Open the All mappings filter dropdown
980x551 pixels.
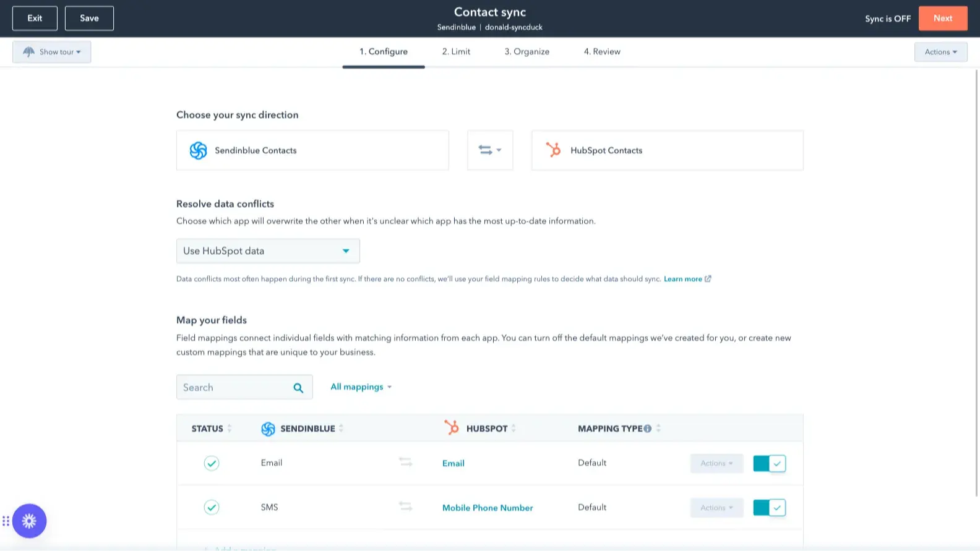click(361, 387)
